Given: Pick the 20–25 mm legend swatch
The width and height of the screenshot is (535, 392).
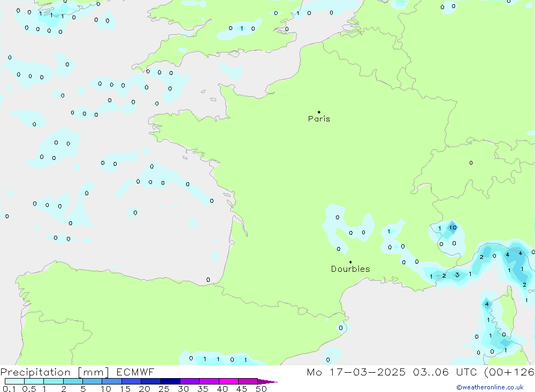Looking at the screenshot, I should pyautogui.click(x=150, y=381).
